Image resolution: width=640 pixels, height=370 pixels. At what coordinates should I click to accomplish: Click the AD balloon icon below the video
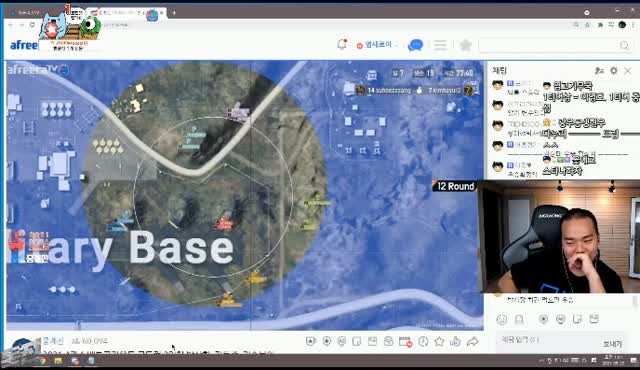pos(342,341)
